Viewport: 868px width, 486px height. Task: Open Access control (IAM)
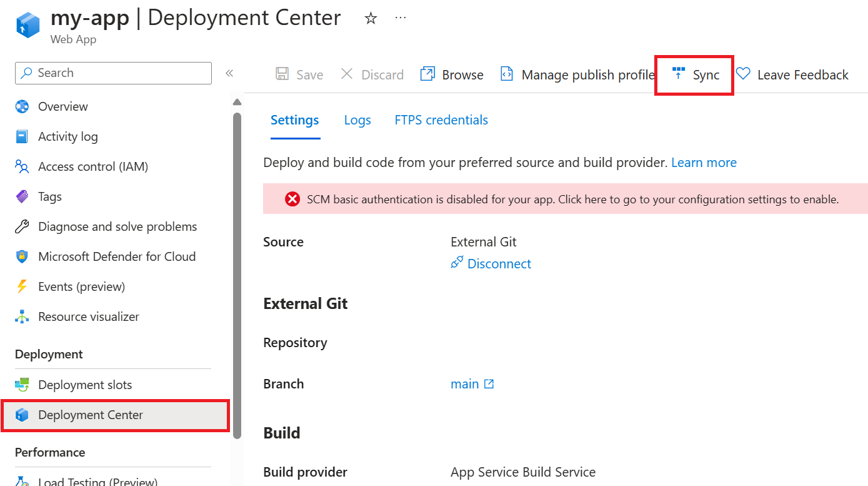tap(93, 166)
